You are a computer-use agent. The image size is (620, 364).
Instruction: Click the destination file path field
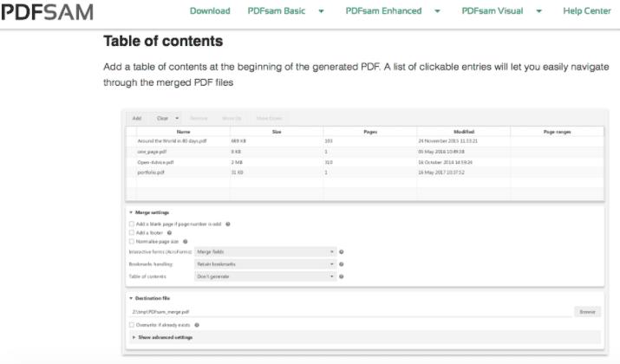tap(347, 311)
